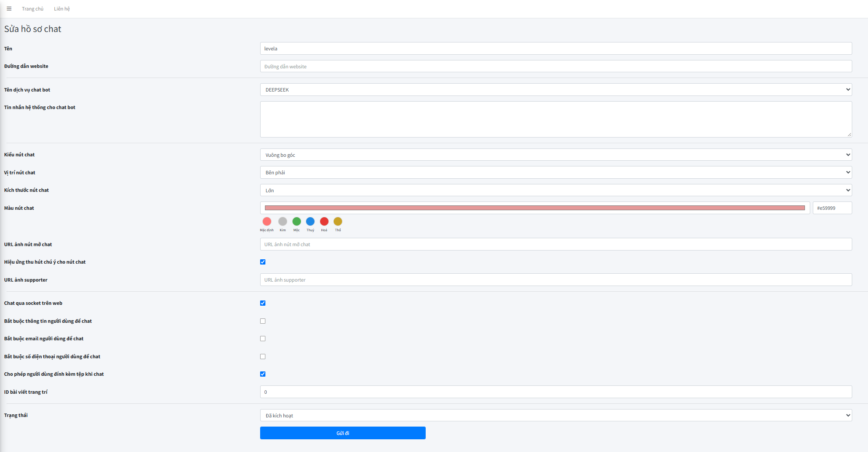Uncheck Chat qua socket trên web

click(263, 303)
